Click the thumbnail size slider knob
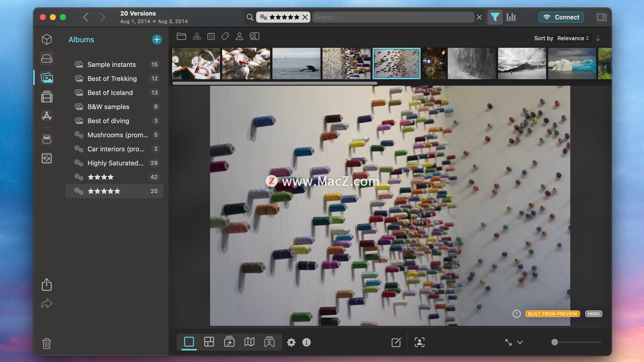 click(x=555, y=342)
